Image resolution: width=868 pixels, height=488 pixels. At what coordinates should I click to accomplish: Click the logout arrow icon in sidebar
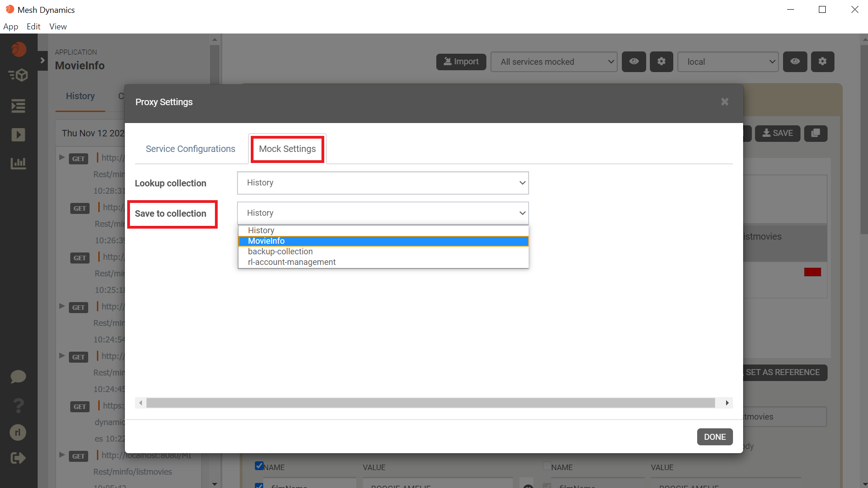point(18,458)
